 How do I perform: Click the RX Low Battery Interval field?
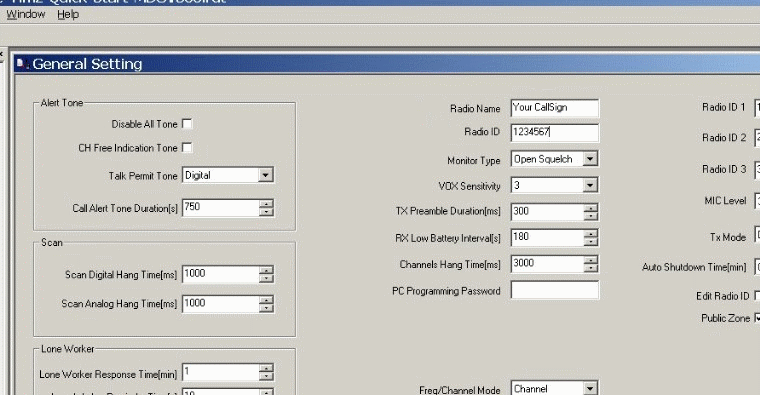tap(547, 237)
